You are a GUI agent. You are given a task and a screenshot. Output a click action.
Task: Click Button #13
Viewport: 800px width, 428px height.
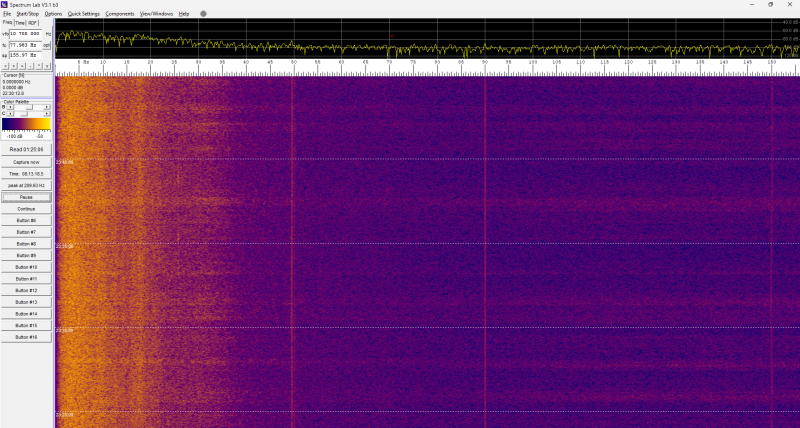click(26, 302)
